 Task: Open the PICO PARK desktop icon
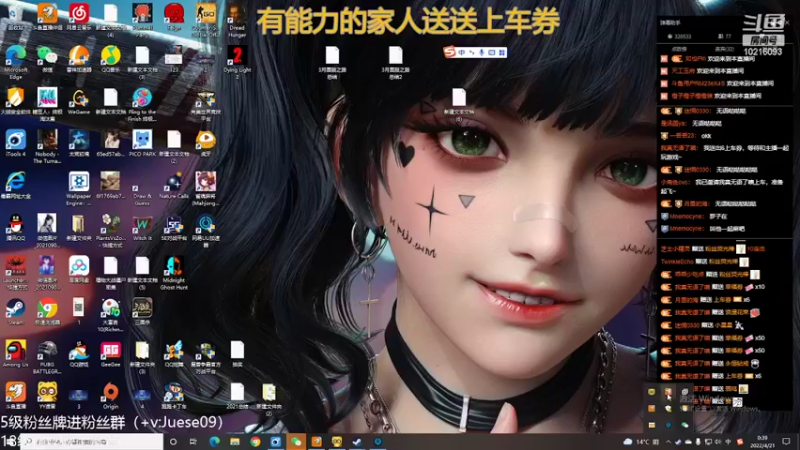coord(142,143)
